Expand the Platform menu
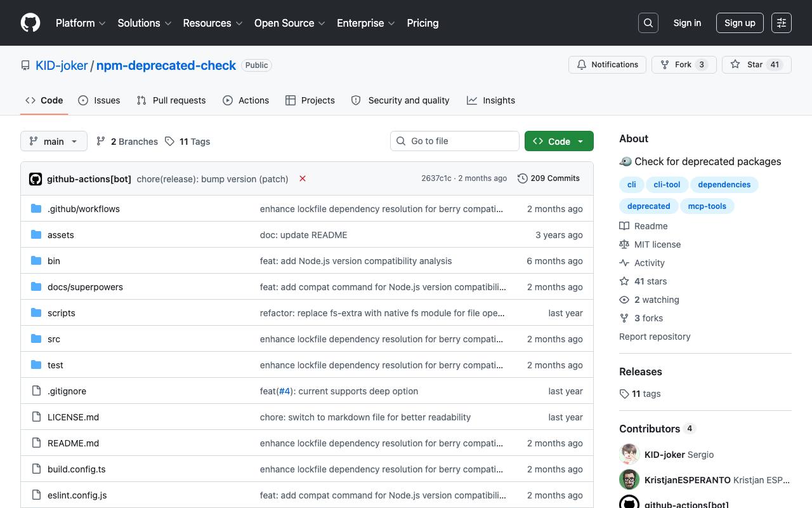 click(81, 23)
